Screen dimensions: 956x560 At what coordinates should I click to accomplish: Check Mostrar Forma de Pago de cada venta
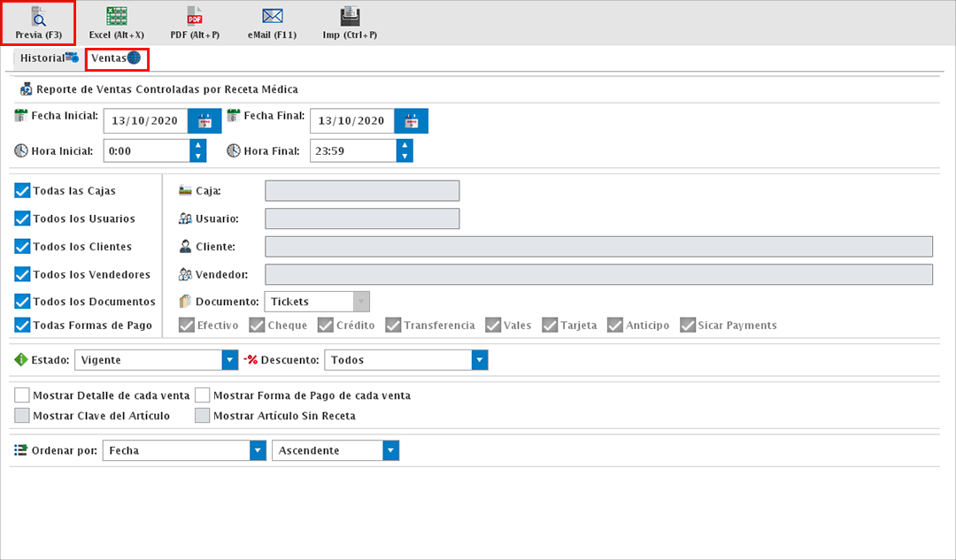point(203,395)
